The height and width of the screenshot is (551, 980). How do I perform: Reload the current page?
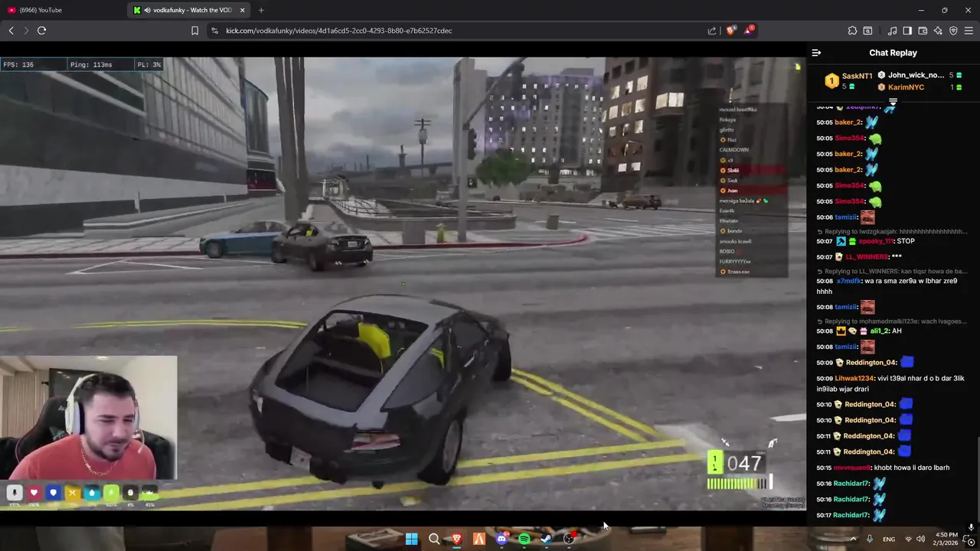point(41,31)
